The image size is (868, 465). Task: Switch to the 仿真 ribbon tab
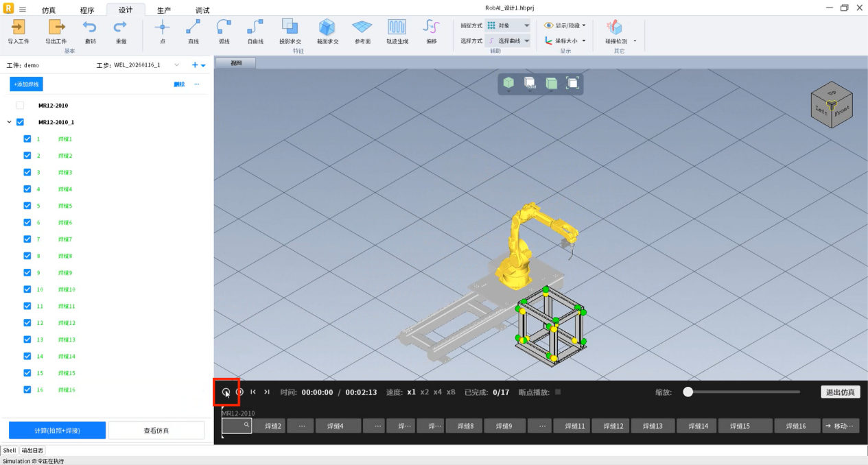(49, 10)
